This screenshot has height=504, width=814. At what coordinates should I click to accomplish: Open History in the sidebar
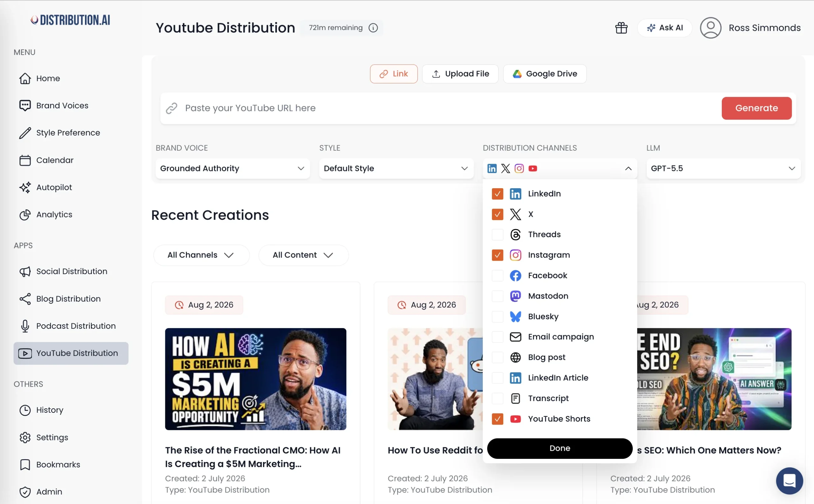tap(42, 410)
